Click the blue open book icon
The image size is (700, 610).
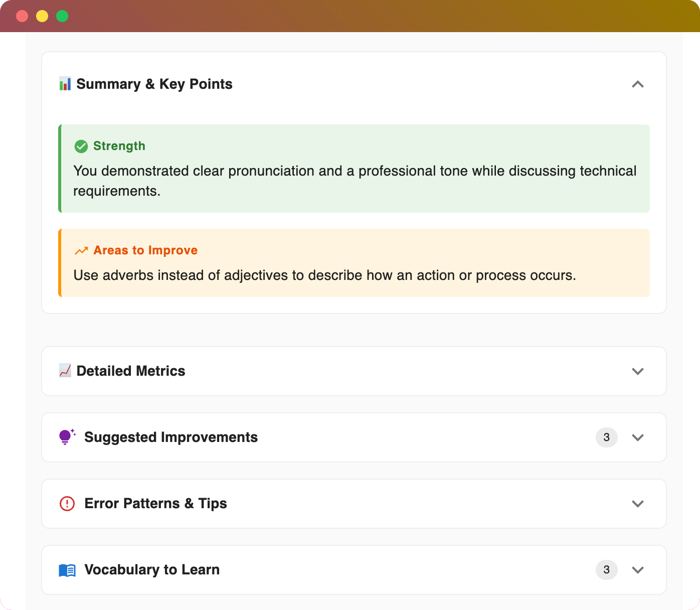point(67,570)
